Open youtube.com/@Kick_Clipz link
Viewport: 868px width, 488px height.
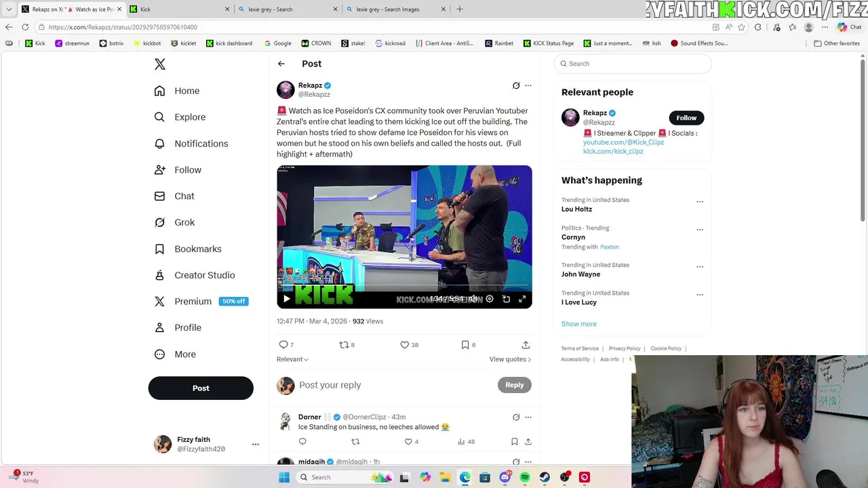(623, 142)
